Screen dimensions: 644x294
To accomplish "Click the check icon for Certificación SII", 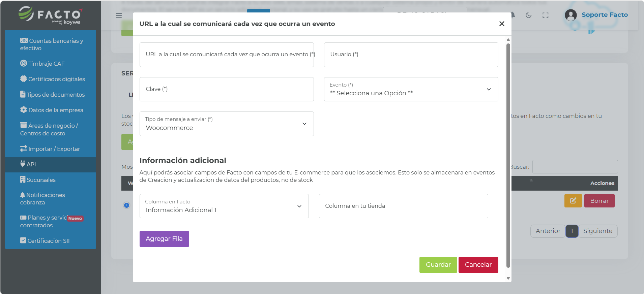I will 23,240.
